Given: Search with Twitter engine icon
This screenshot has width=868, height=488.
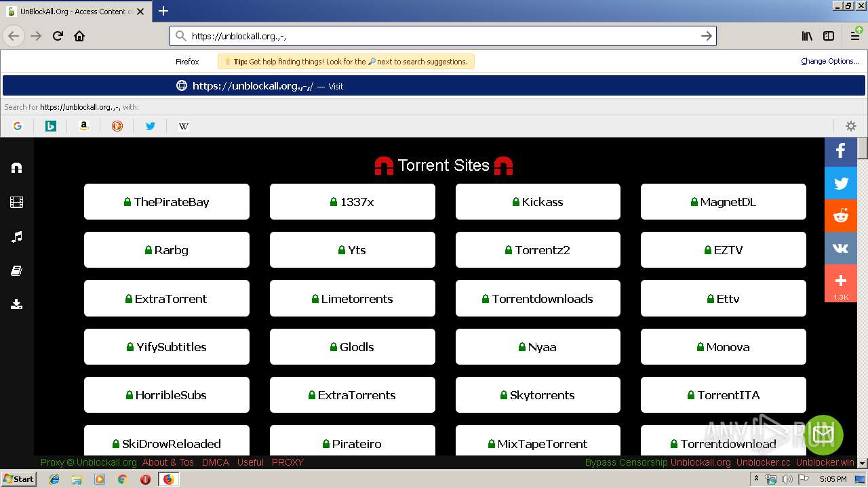Looking at the screenshot, I should pyautogui.click(x=151, y=126).
